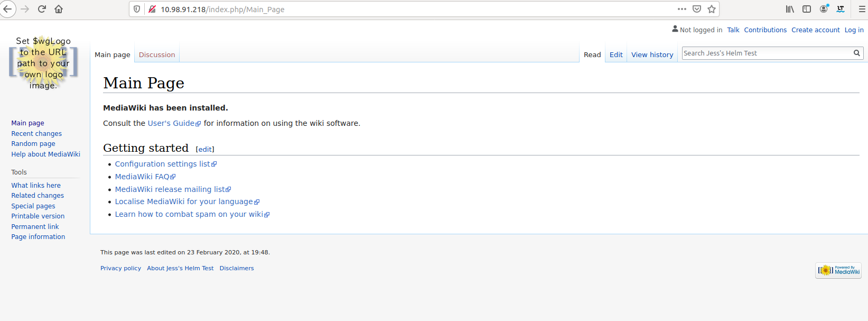Screen dimensions: 868x321
Task: Click inside the Search Jess's Helm Test field
Action: click(x=766, y=53)
